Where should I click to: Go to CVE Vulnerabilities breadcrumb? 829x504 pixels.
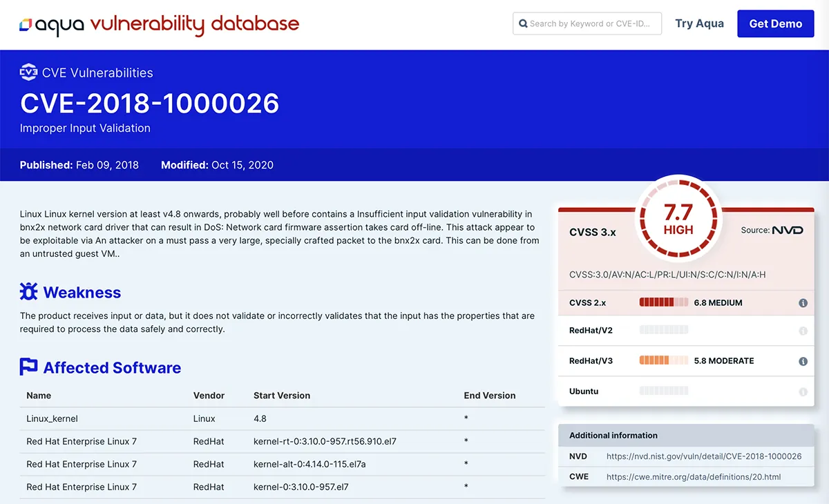(97, 72)
